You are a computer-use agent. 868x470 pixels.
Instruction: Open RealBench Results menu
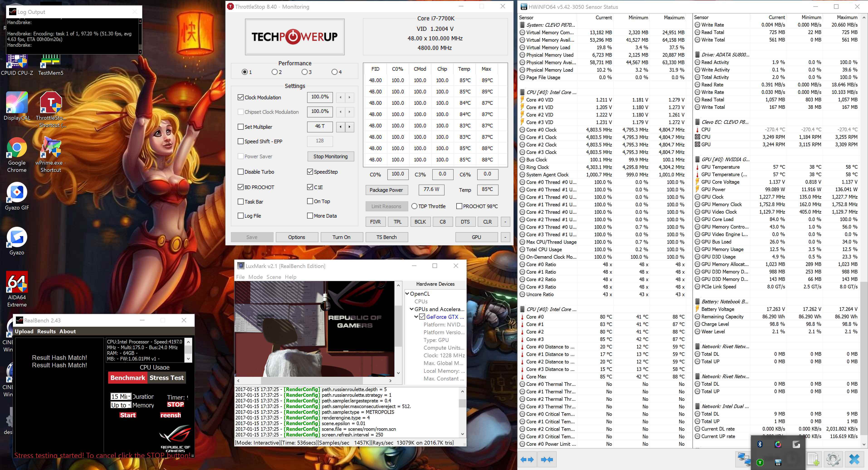coord(46,331)
